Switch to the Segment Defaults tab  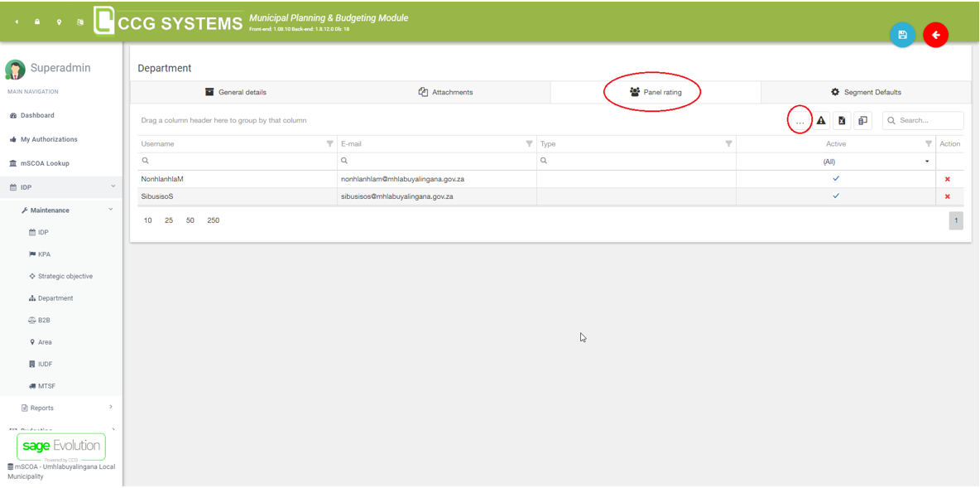pos(866,92)
